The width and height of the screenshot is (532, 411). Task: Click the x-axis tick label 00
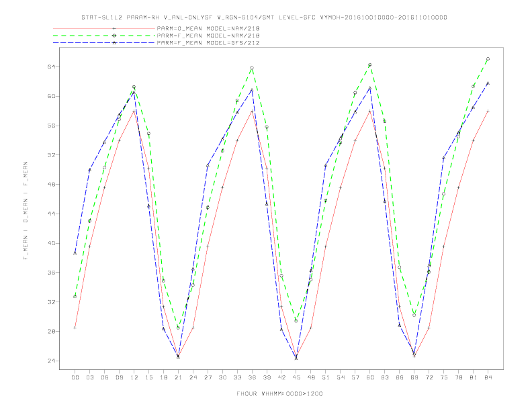point(75,377)
